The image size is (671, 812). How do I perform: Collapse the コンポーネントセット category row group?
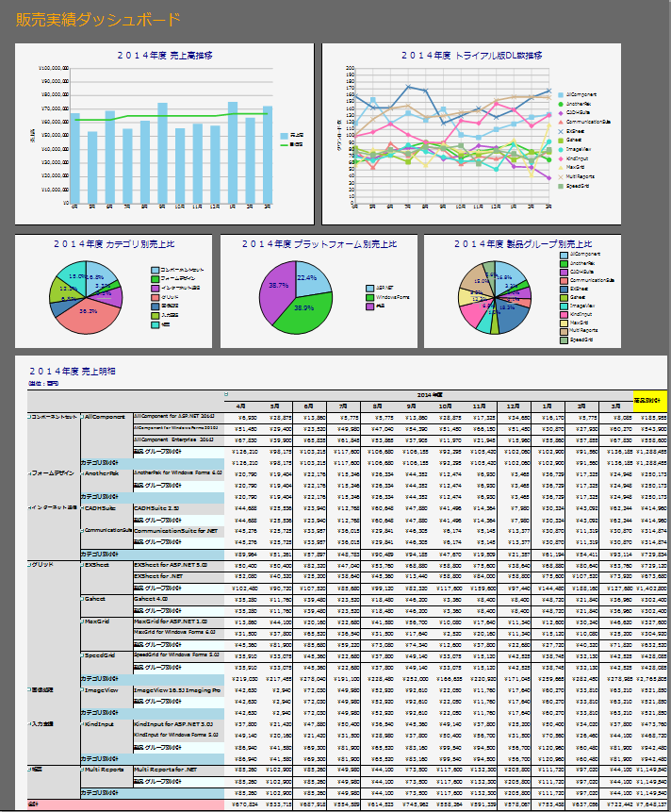[29, 417]
